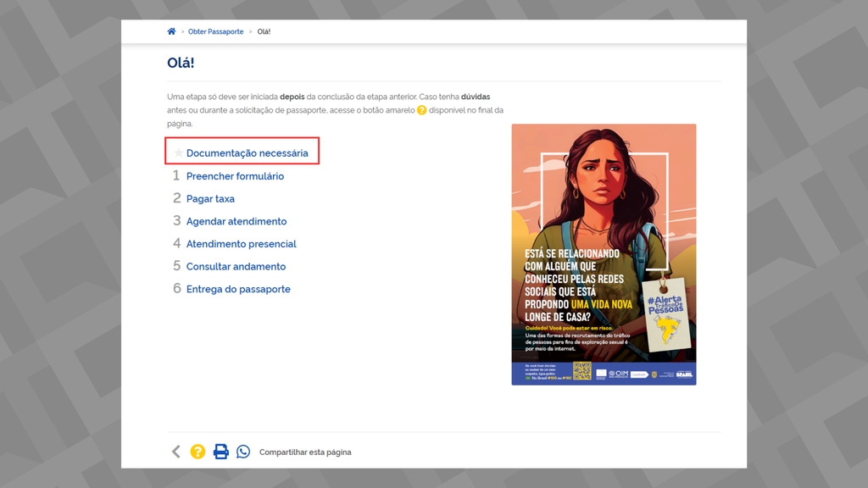
Task: Click the Olá! breadcrumb entry
Action: click(x=262, y=31)
